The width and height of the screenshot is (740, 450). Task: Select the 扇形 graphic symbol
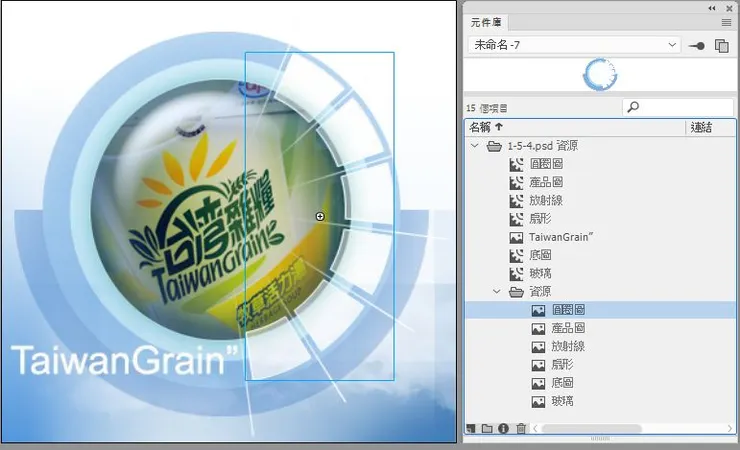tap(599, 219)
